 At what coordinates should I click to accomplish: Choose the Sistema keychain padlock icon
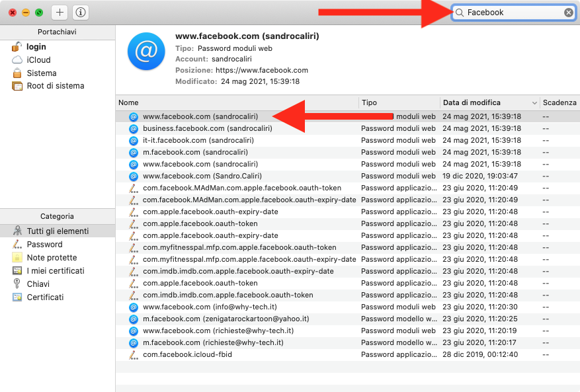(x=17, y=73)
